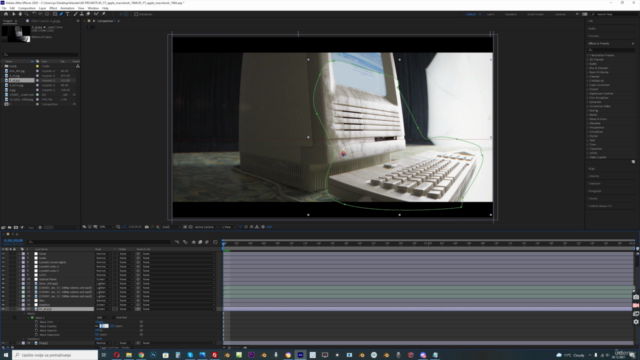
Task: Click the green Mask 1 color swatch
Action: [32, 318]
